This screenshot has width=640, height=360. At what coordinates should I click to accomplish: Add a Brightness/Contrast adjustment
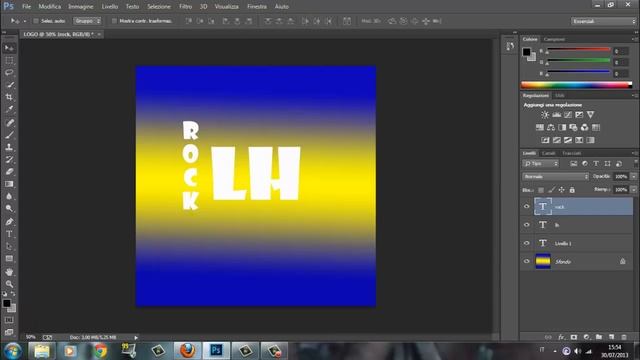click(x=545, y=115)
